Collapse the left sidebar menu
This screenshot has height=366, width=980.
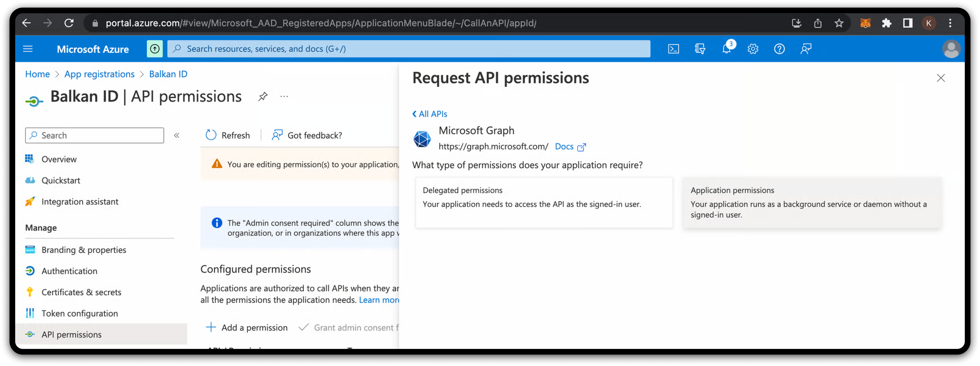177,136
